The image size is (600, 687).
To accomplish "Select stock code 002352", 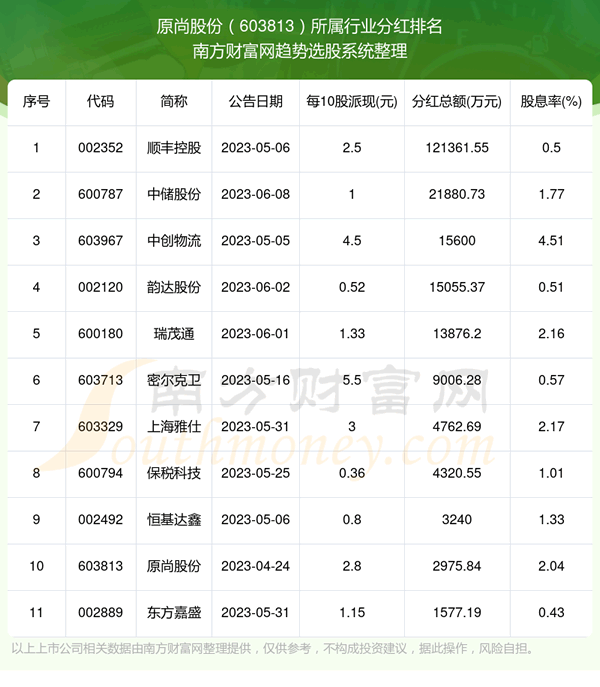I will click(100, 148).
